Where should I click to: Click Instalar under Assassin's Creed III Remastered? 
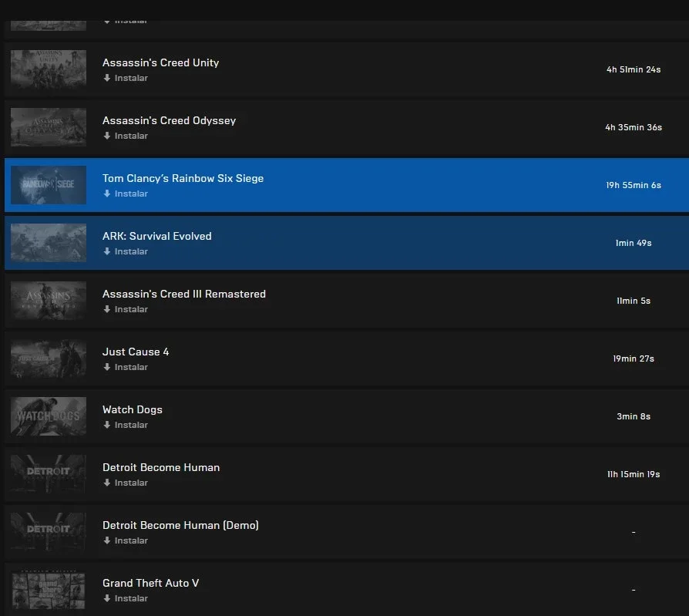click(131, 309)
